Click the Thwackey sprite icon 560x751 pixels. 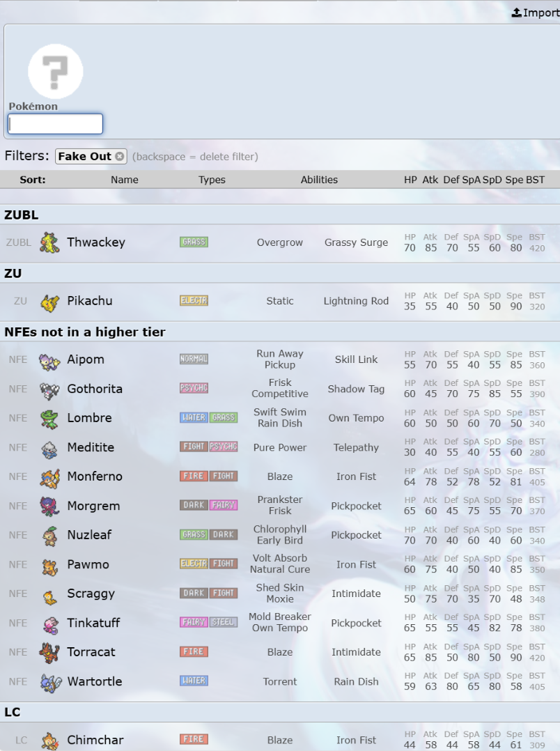(49, 242)
